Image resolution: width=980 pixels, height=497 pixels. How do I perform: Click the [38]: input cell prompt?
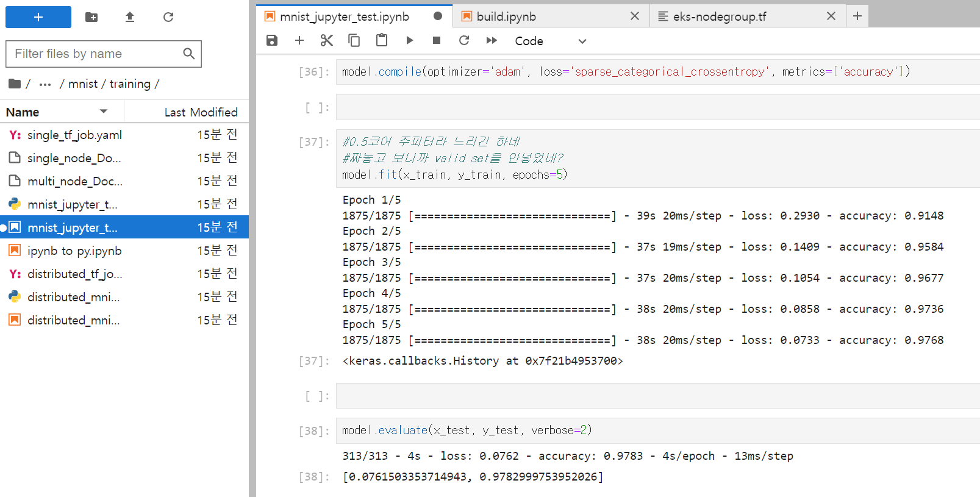(313, 431)
